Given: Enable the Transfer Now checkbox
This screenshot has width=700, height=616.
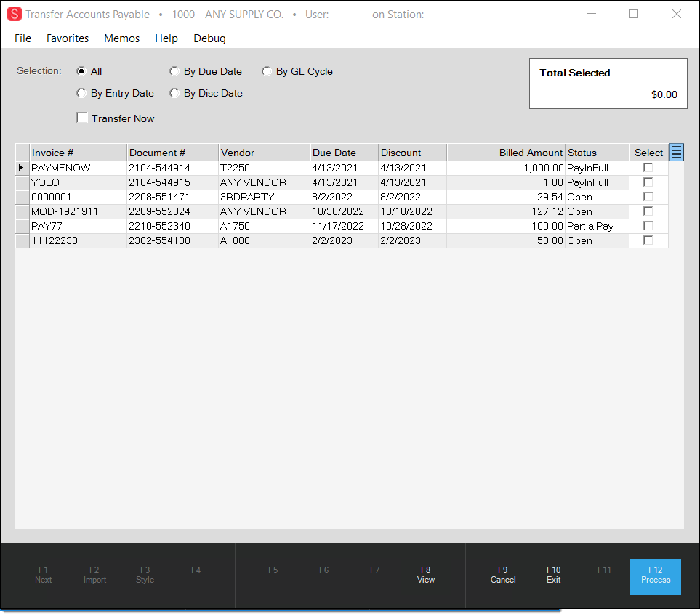Looking at the screenshot, I should (81, 118).
